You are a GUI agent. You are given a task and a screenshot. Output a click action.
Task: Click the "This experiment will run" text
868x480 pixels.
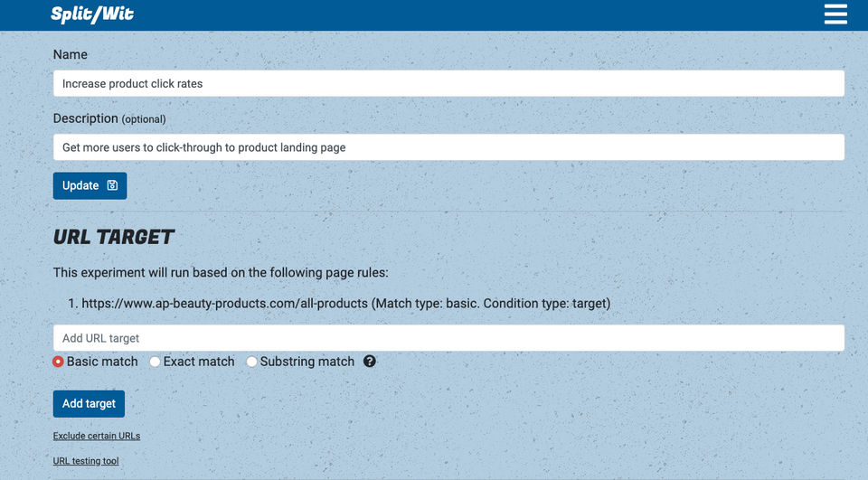[221, 272]
